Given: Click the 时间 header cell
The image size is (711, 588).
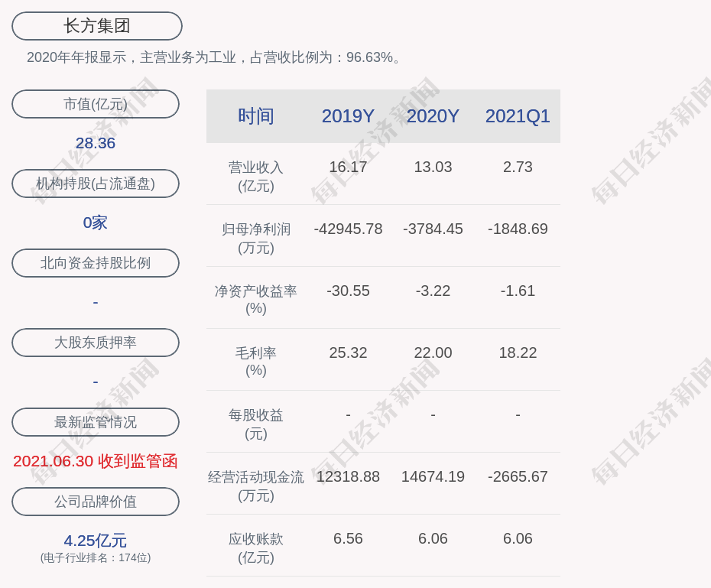Looking at the screenshot, I should point(255,115).
